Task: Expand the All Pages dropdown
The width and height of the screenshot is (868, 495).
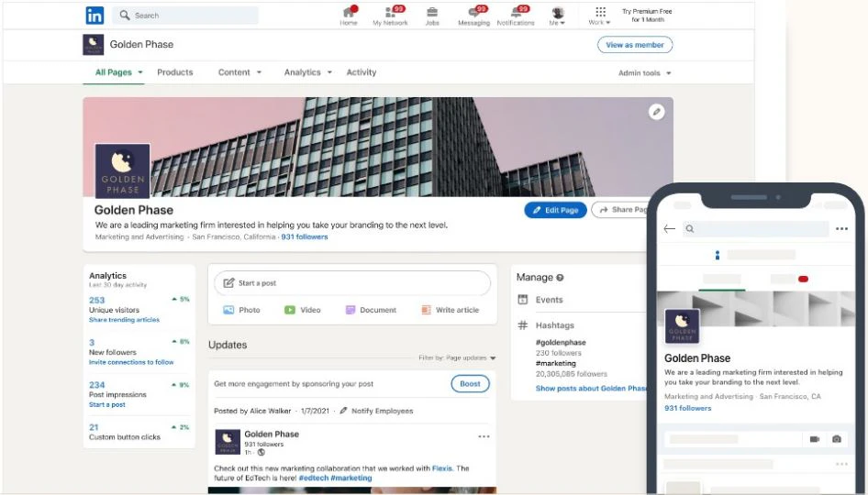Action: pyautogui.click(x=119, y=72)
